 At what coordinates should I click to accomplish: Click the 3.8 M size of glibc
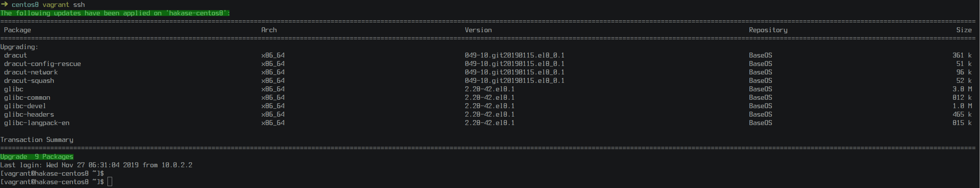click(x=962, y=89)
